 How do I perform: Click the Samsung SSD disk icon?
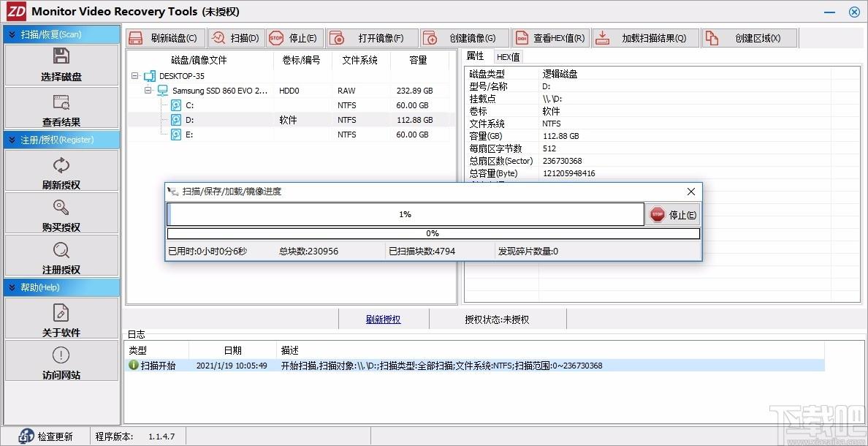click(x=162, y=91)
